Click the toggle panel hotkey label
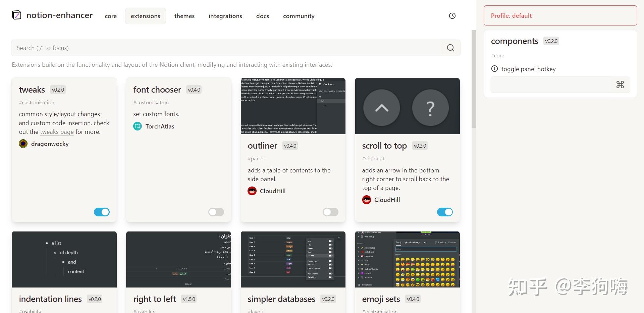The height and width of the screenshot is (313, 644). (528, 69)
